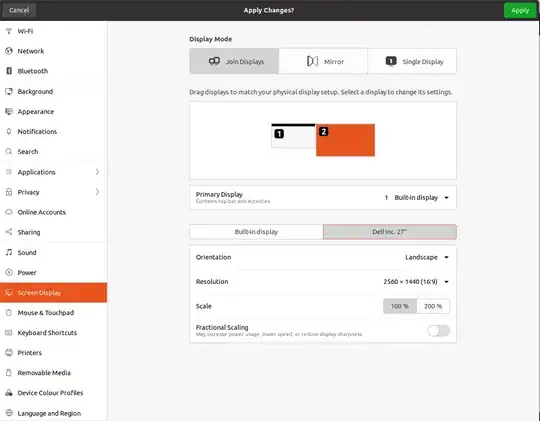Click the Power icon in sidebar
The image size is (540, 421).
tap(9, 272)
